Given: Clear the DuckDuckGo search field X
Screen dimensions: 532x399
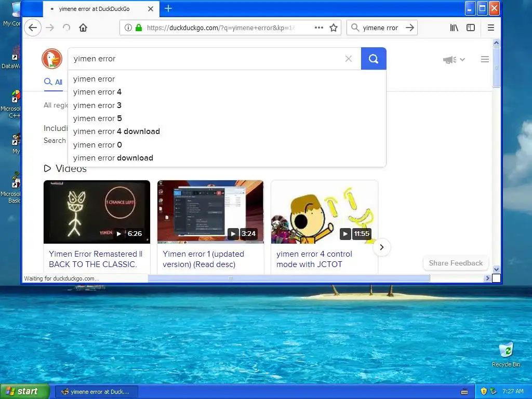Looking at the screenshot, I should (349, 59).
